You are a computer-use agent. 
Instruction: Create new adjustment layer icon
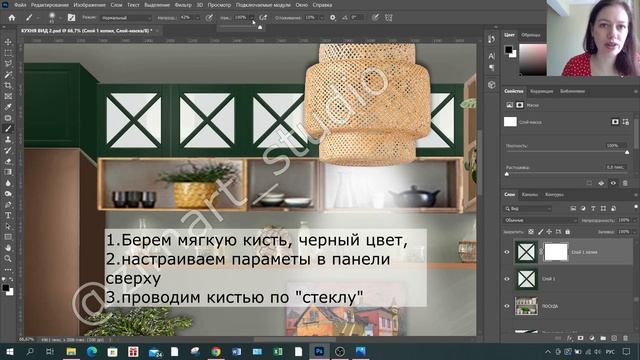tap(592, 338)
